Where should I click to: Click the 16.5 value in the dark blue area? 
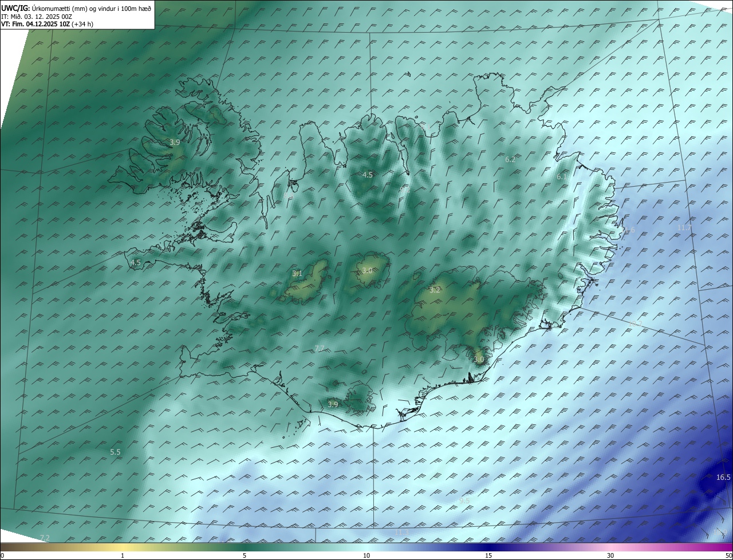(x=723, y=477)
